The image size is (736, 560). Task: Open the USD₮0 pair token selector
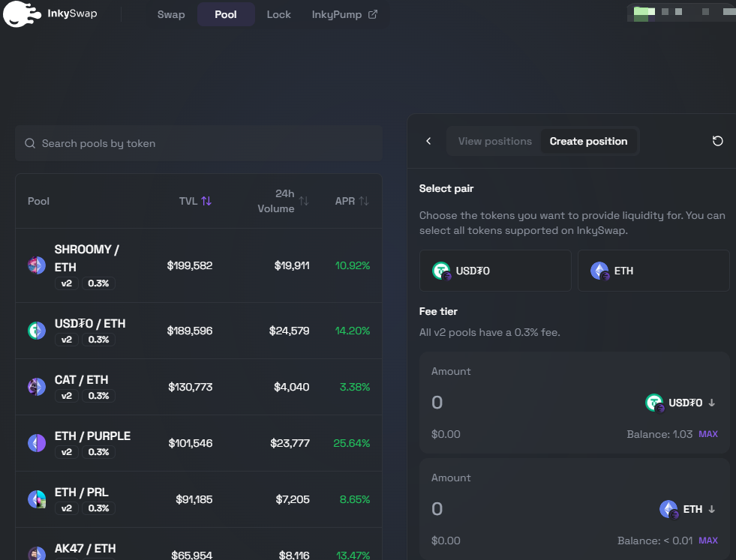pyautogui.click(x=495, y=271)
